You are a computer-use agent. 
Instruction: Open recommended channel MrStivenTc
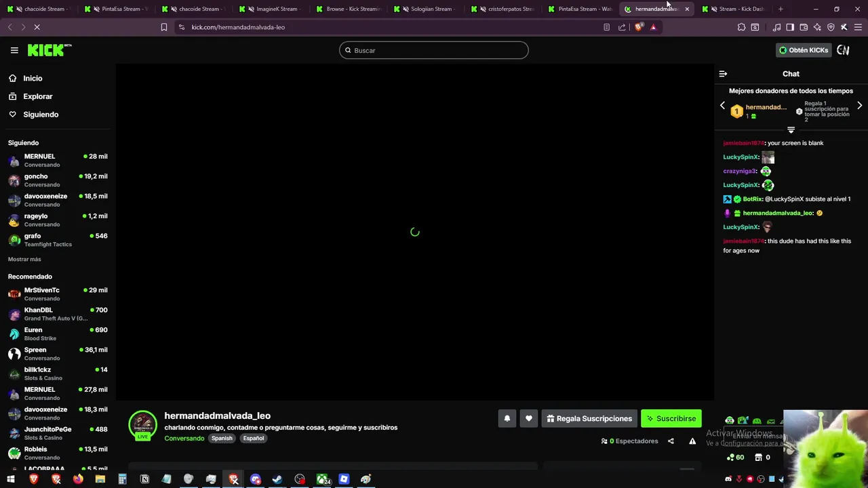(x=58, y=293)
